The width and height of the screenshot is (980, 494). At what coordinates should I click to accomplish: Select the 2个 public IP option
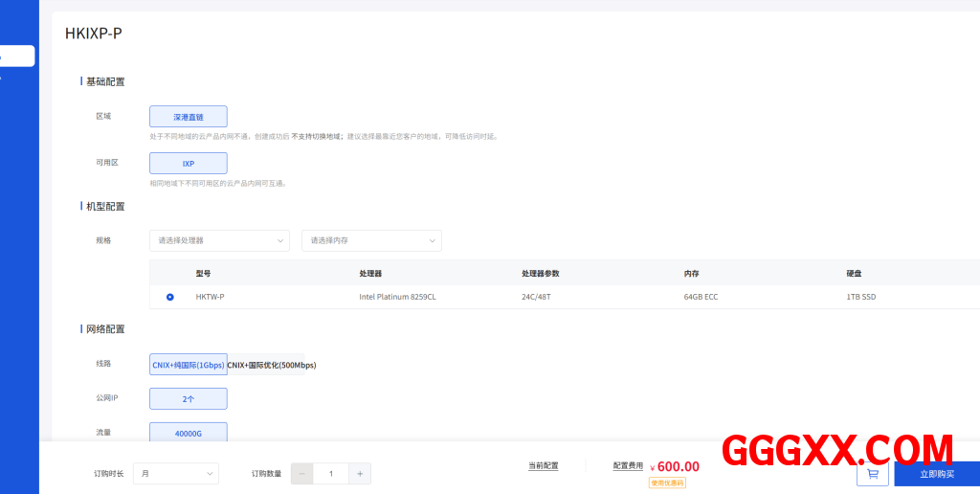point(189,398)
